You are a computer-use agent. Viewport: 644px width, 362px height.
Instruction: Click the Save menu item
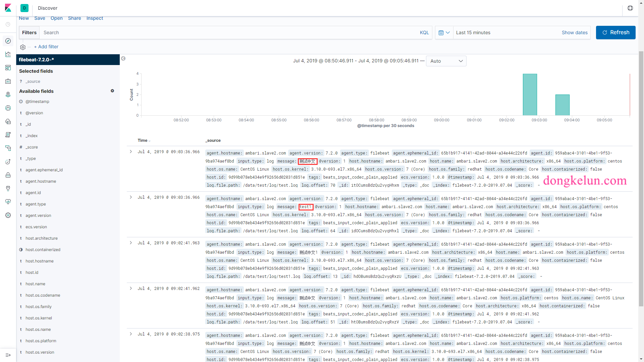pyautogui.click(x=40, y=18)
